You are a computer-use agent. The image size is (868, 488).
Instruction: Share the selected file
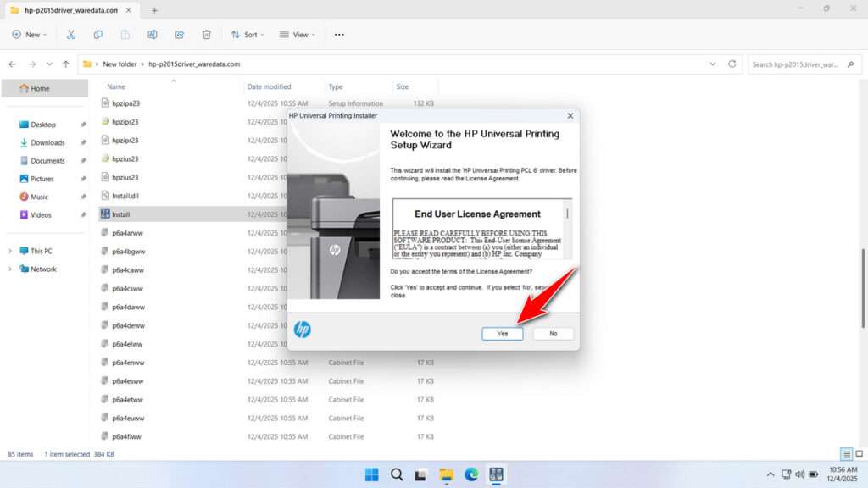coord(179,34)
